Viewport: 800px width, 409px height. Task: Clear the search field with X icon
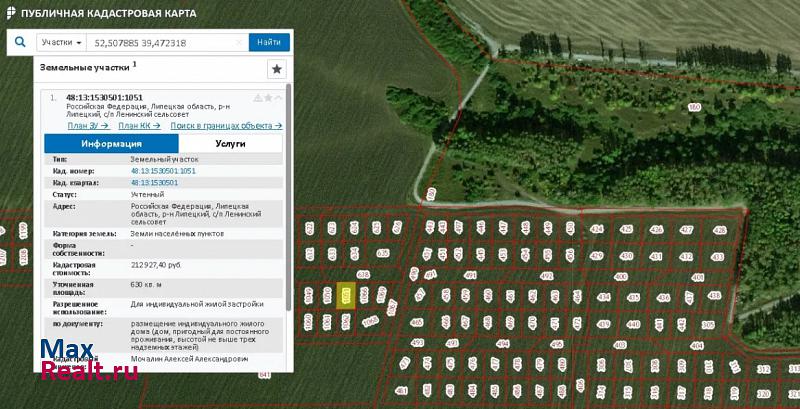tap(239, 43)
